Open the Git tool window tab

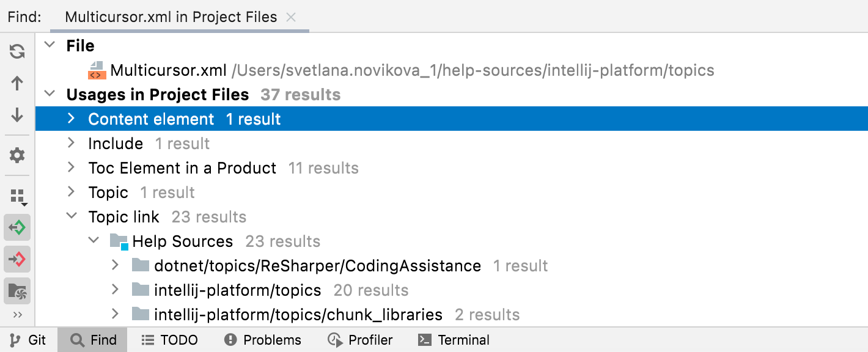click(29, 340)
